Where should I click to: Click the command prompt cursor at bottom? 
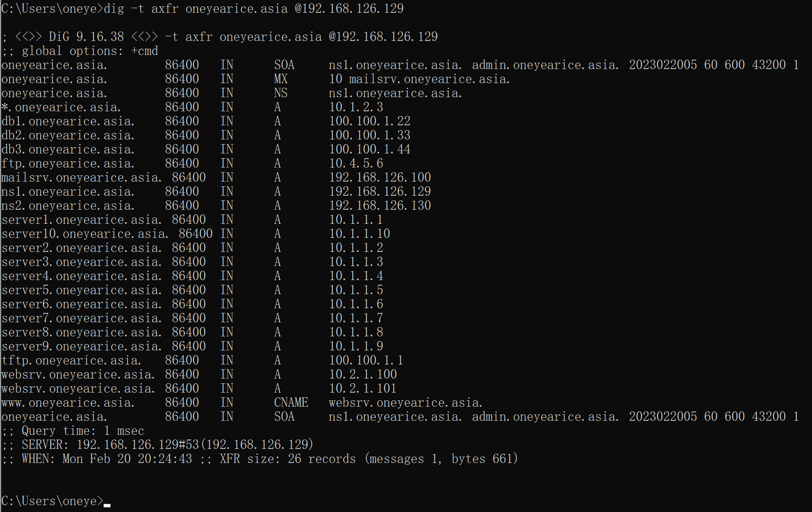107,504
